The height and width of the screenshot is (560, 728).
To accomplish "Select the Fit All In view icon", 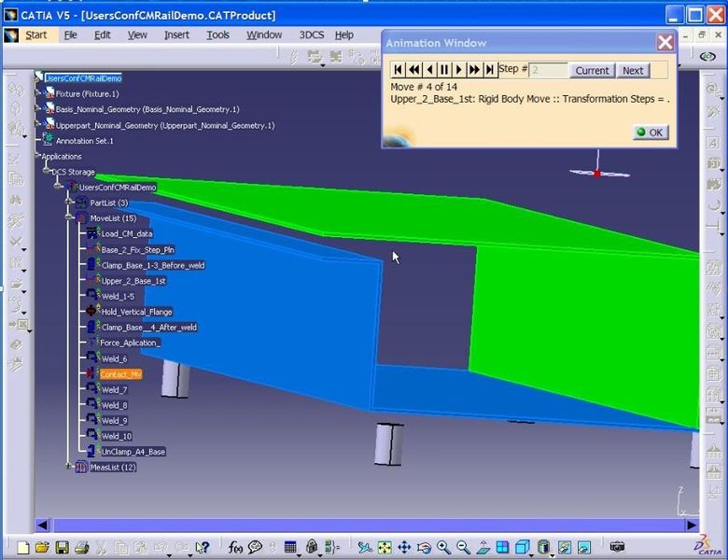I will 385,548.
